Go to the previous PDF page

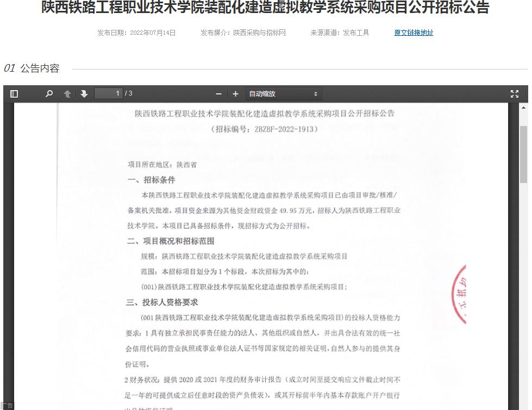coord(67,93)
